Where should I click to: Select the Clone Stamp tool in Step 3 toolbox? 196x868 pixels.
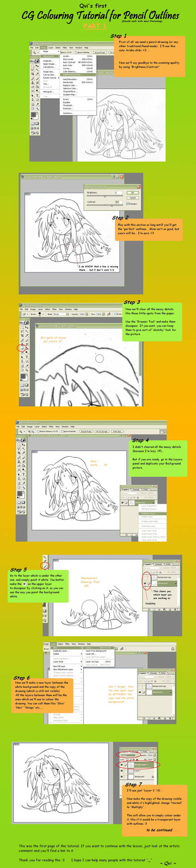click(x=22, y=344)
